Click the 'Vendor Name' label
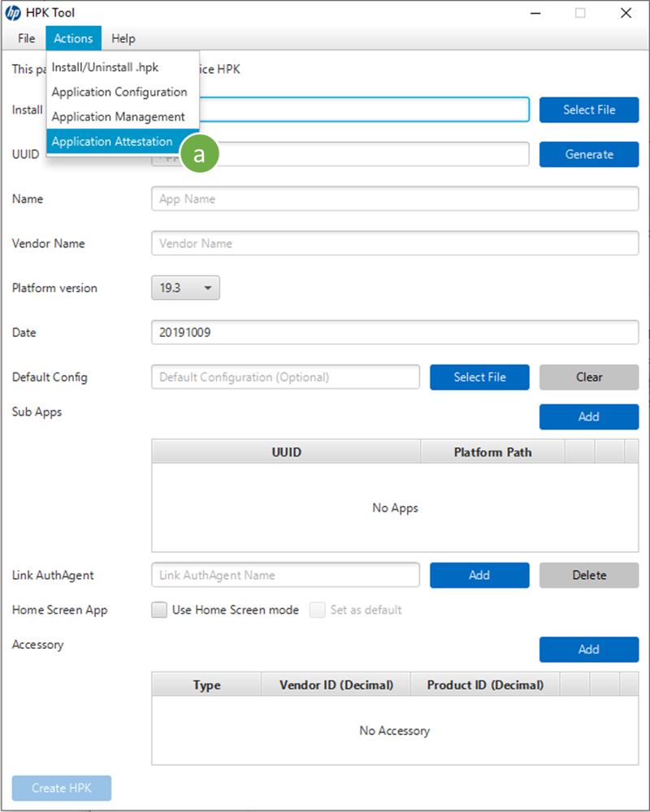This screenshot has height=812, width=650. [x=48, y=244]
